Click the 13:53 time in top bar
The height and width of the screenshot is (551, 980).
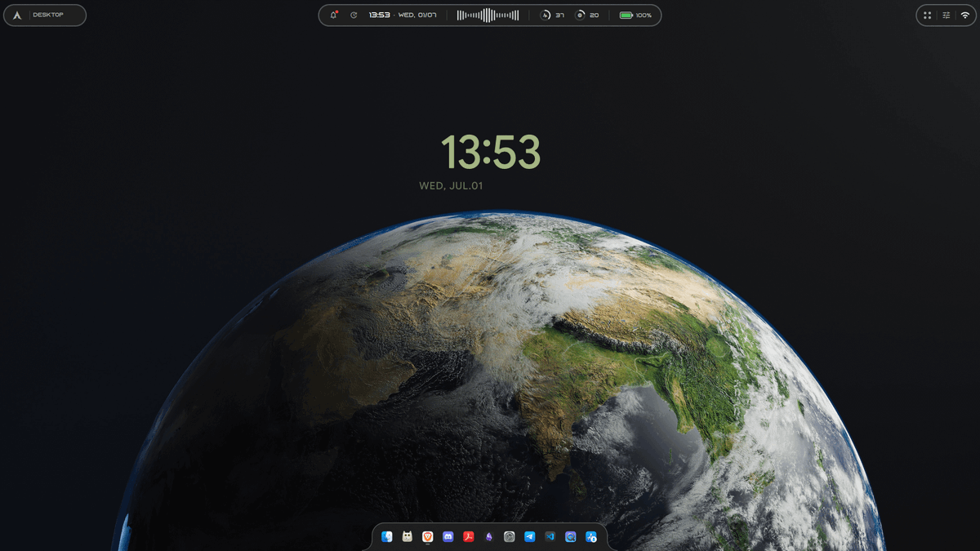379,15
